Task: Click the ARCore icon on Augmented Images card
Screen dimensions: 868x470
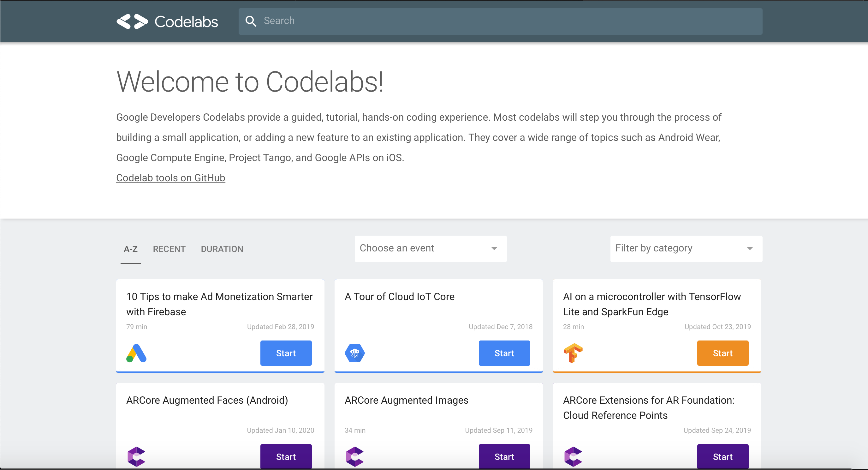Action: pos(354,456)
